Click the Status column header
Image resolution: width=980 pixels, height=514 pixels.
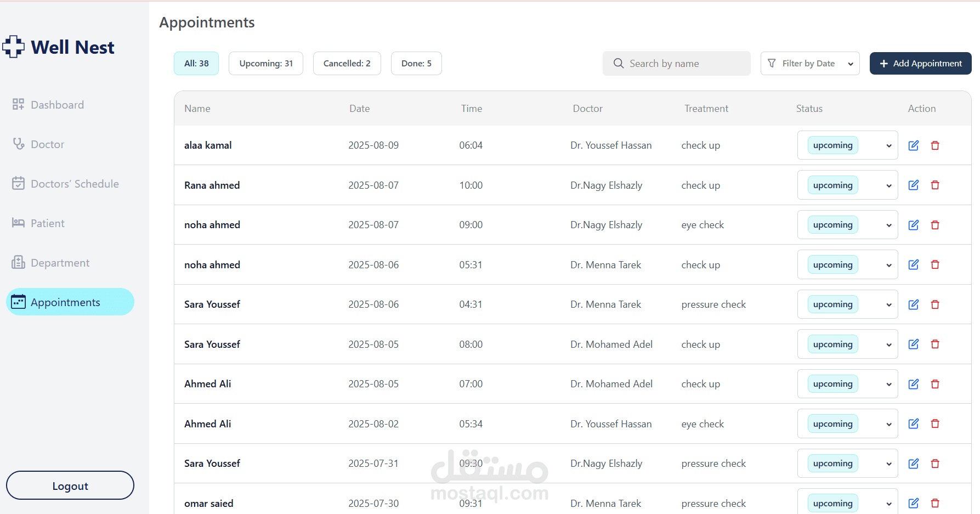pyautogui.click(x=809, y=109)
